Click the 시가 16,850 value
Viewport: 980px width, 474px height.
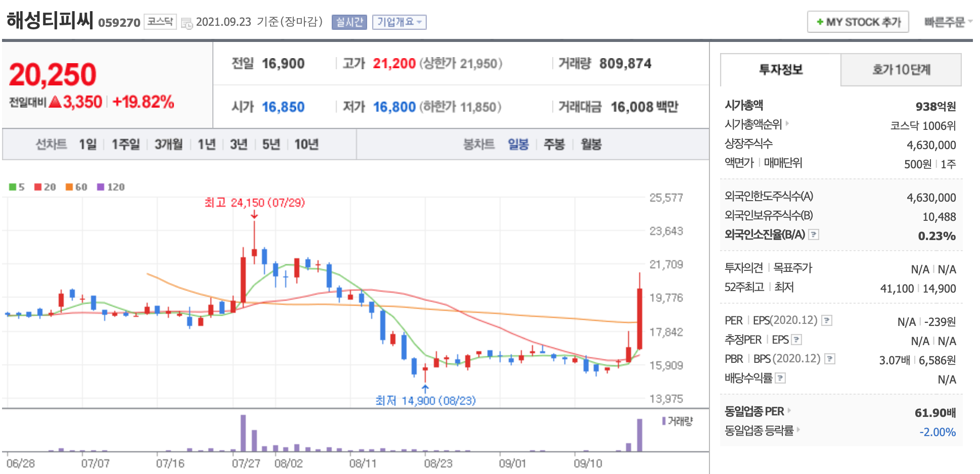tap(283, 107)
